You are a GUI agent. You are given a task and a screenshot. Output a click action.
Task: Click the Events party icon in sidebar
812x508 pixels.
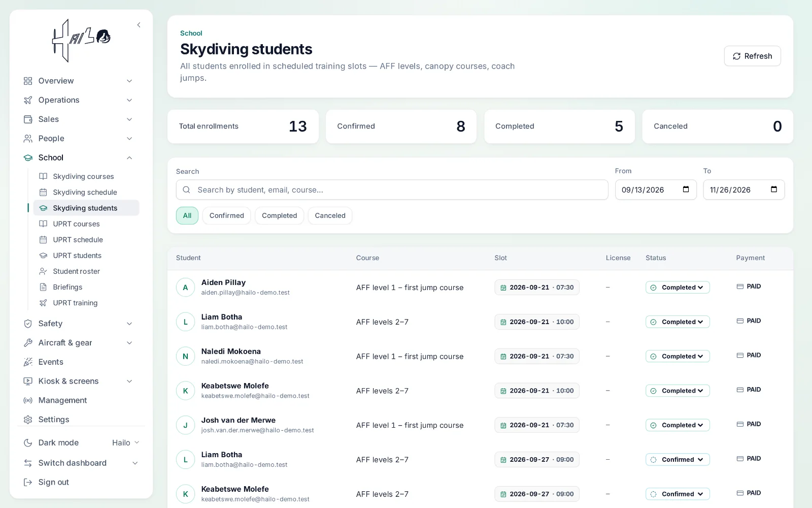[x=28, y=362]
